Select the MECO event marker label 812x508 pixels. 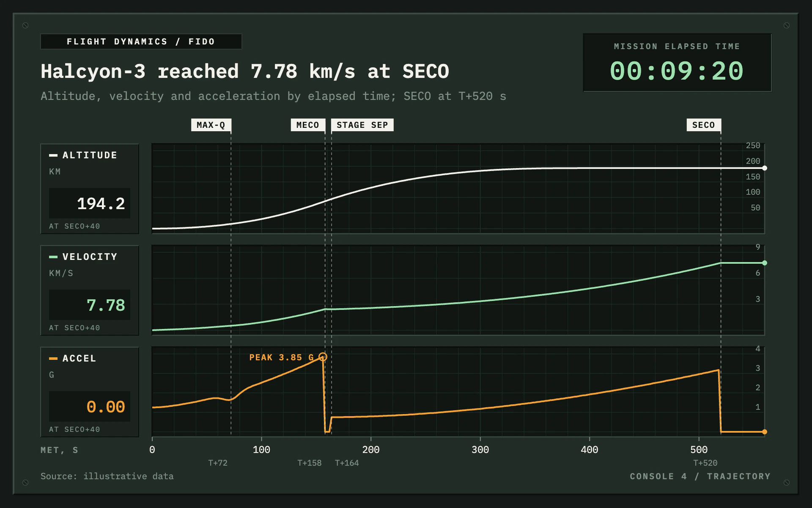click(308, 125)
